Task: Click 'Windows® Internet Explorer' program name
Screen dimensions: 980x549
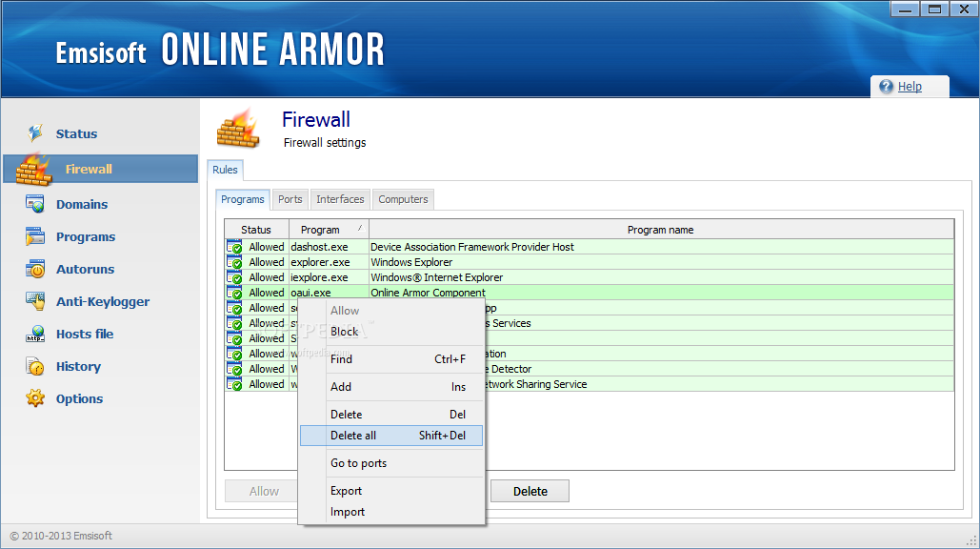Action: (x=436, y=277)
